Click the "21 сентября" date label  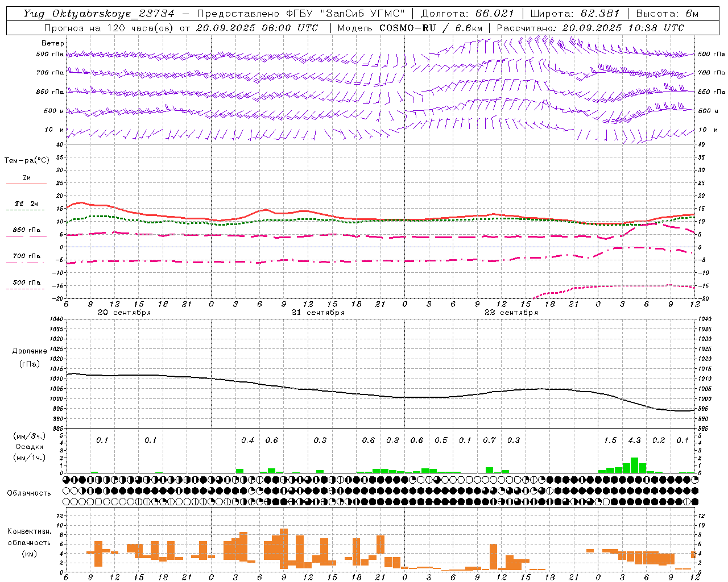(318, 313)
